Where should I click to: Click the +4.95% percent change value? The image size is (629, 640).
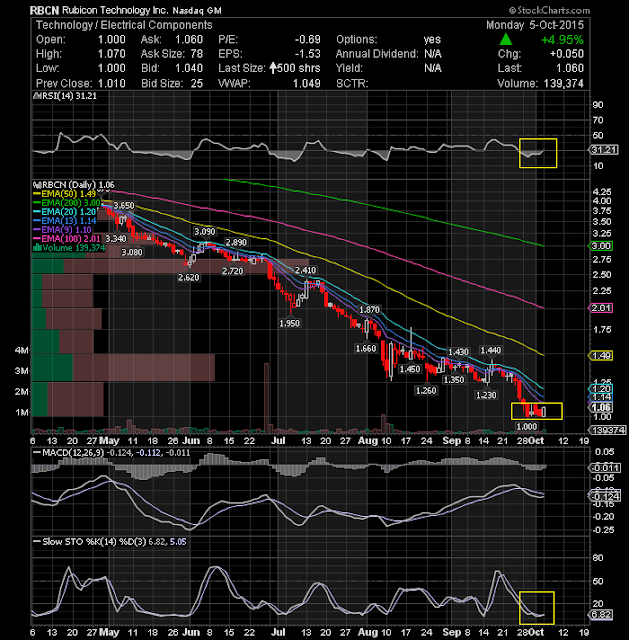coord(562,40)
